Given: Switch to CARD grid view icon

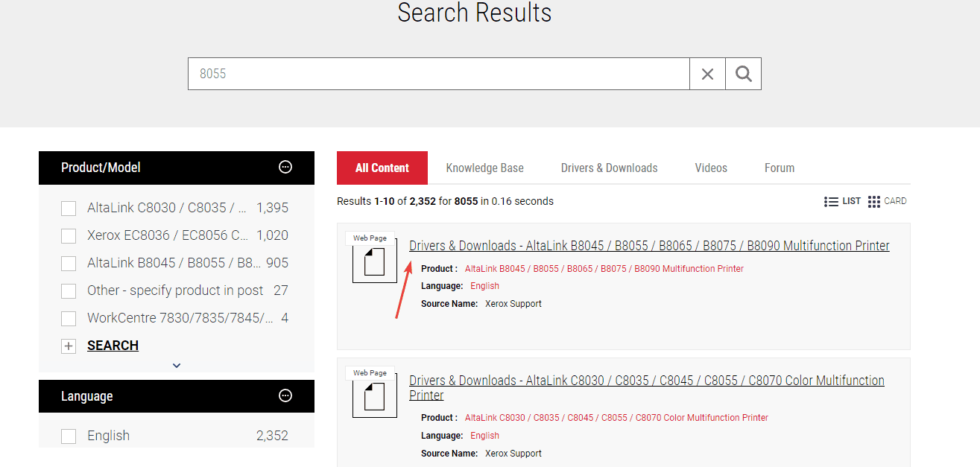Looking at the screenshot, I should click(x=874, y=201).
